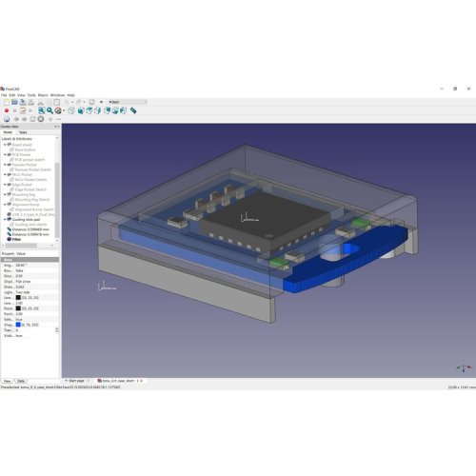Screen dimensions: 476x476
Task: Click the Save document icon
Action: (23, 102)
